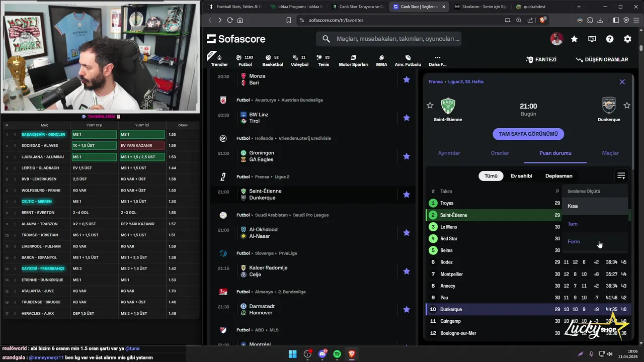Toggle favorite star for Darmstadt - Hannover
The image size is (644, 362).
click(407, 310)
